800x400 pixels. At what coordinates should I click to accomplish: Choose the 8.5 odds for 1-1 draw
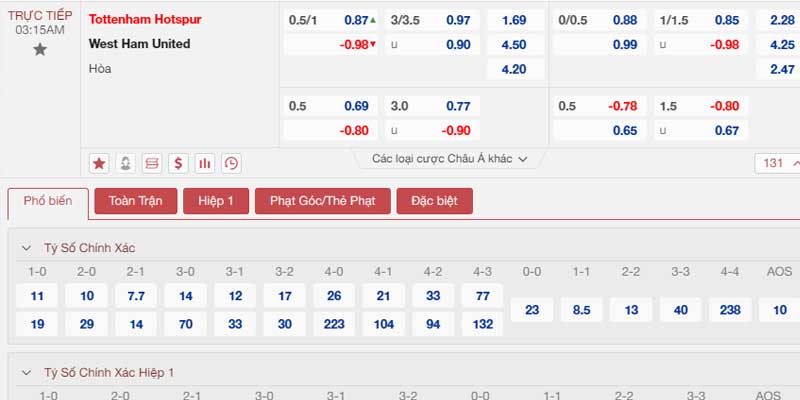tap(582, 310)
